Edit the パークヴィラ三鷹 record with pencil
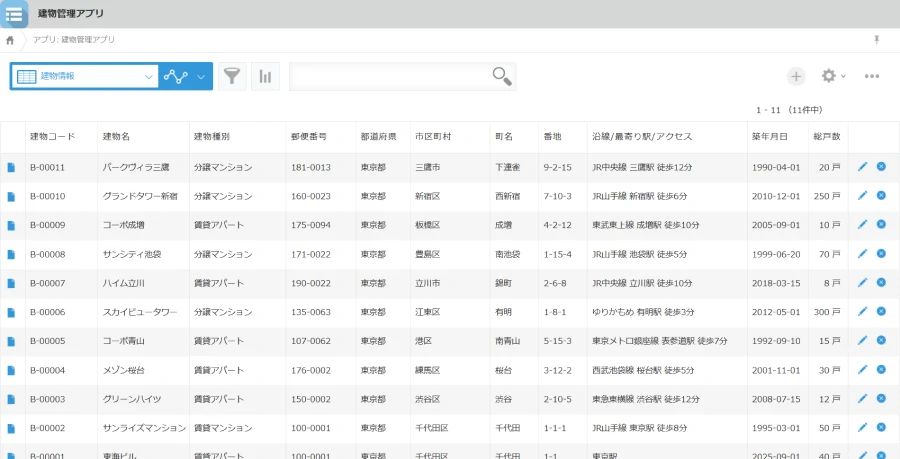 [x=862, y=167]
